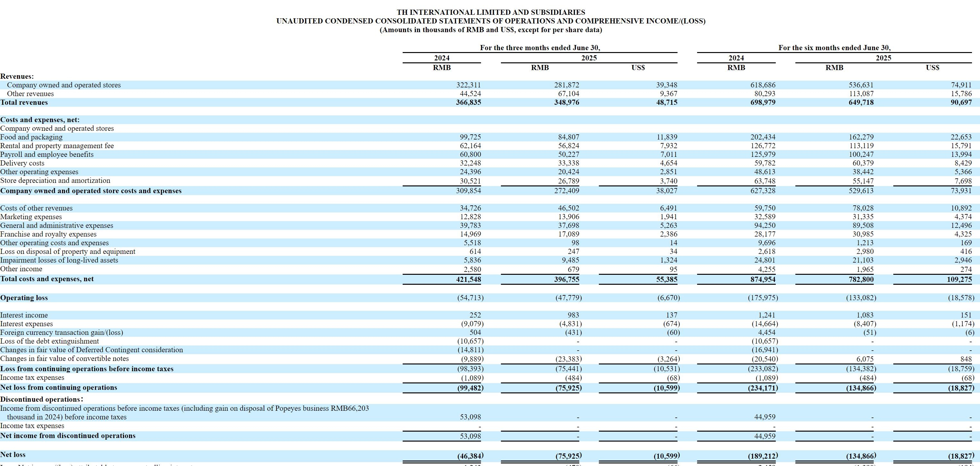This screenshot has height=466, width=980.
Task: Click the 'Interest income' row label
Action: 24,315
